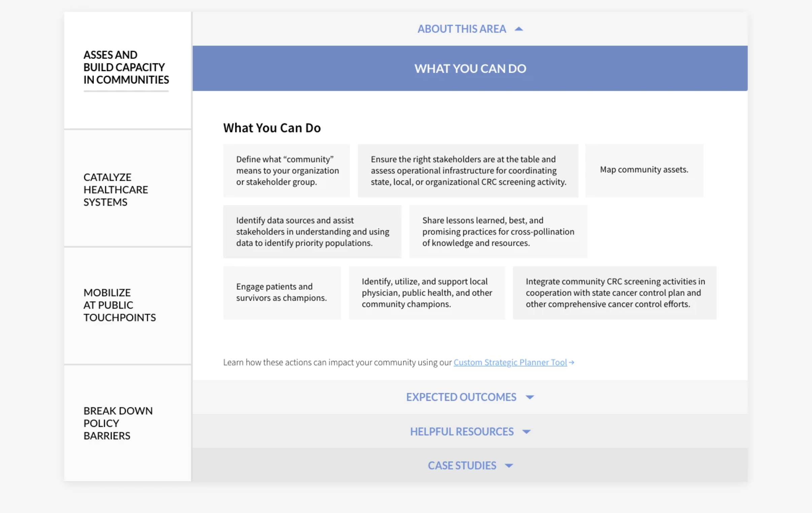Click Helpful Resources dropdown arrow icon
The image size is (812, 513).
(526, 432)
